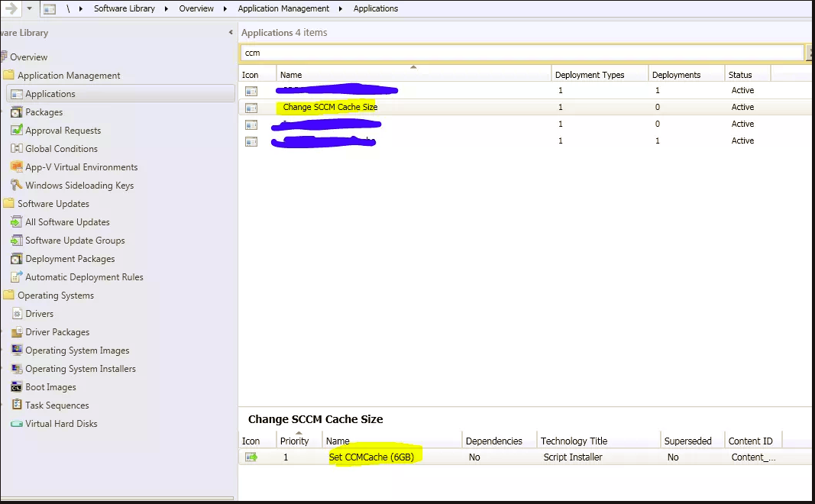Click the Windows Sideloading Keys icon
Screen dimensions: 815x504
coord(17,185)
